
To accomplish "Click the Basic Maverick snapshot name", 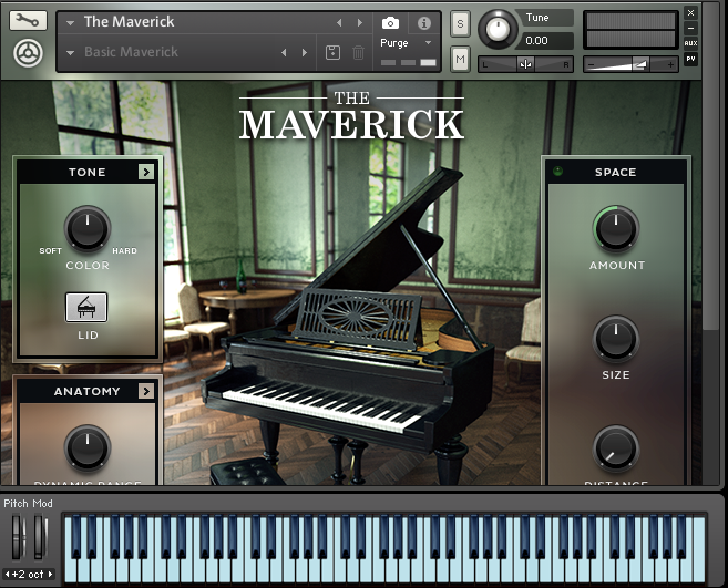I will click(131, 52).
